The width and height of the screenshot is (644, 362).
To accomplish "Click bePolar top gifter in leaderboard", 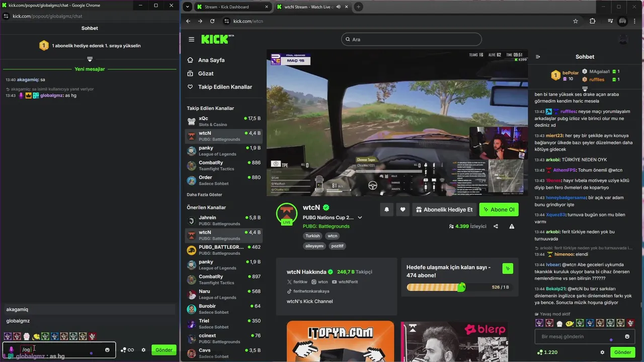I will pos(565,75).
